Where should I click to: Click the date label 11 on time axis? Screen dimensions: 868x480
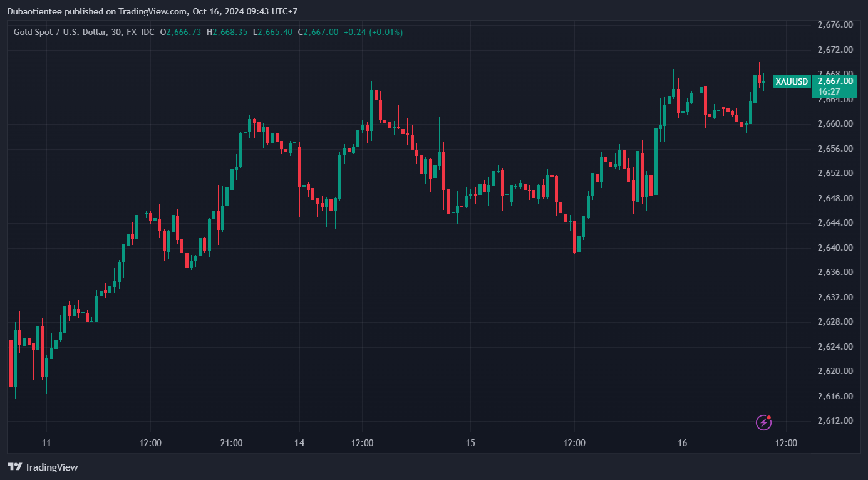click(x=46, y=443)
